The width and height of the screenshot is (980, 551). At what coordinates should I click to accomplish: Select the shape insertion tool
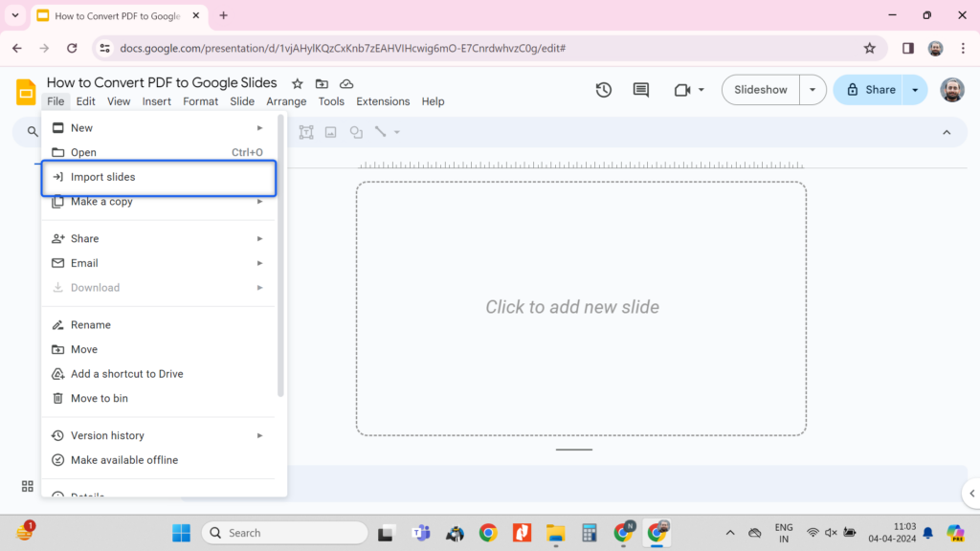pos(355,132)
